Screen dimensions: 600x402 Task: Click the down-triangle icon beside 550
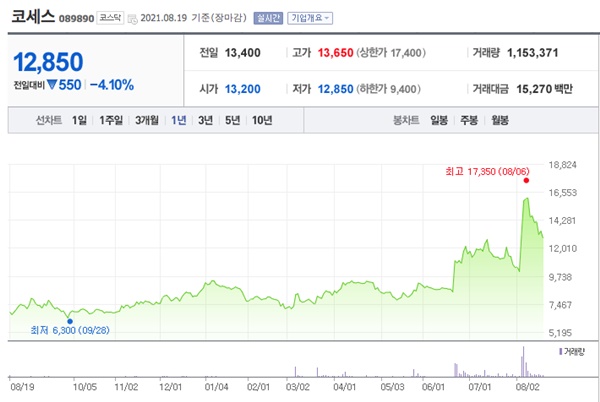click(x=52, y=85)
